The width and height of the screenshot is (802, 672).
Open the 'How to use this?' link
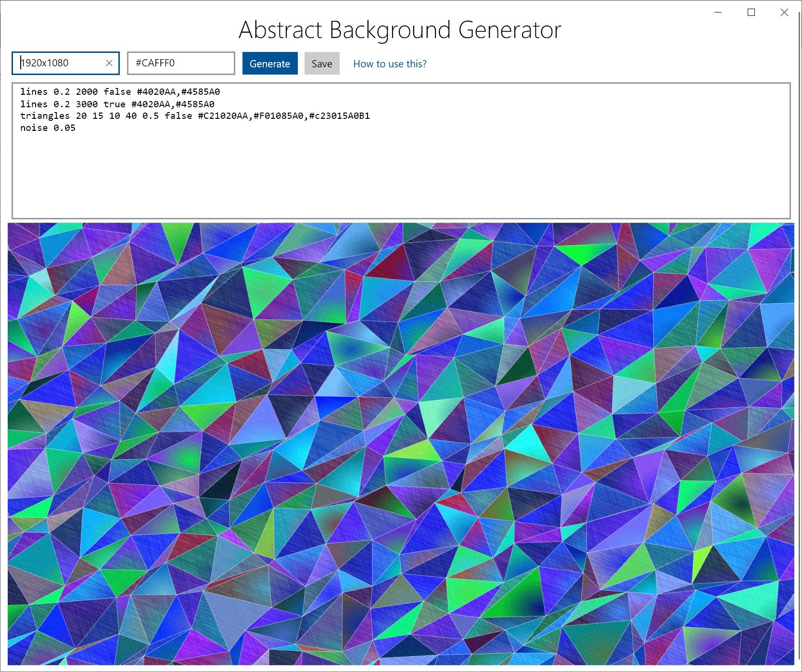pyautogui.click(x=390, y=63)
